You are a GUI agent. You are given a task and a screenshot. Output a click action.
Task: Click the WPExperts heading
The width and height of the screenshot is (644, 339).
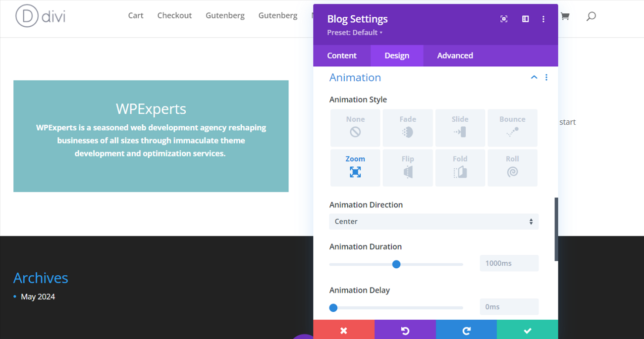151,109
